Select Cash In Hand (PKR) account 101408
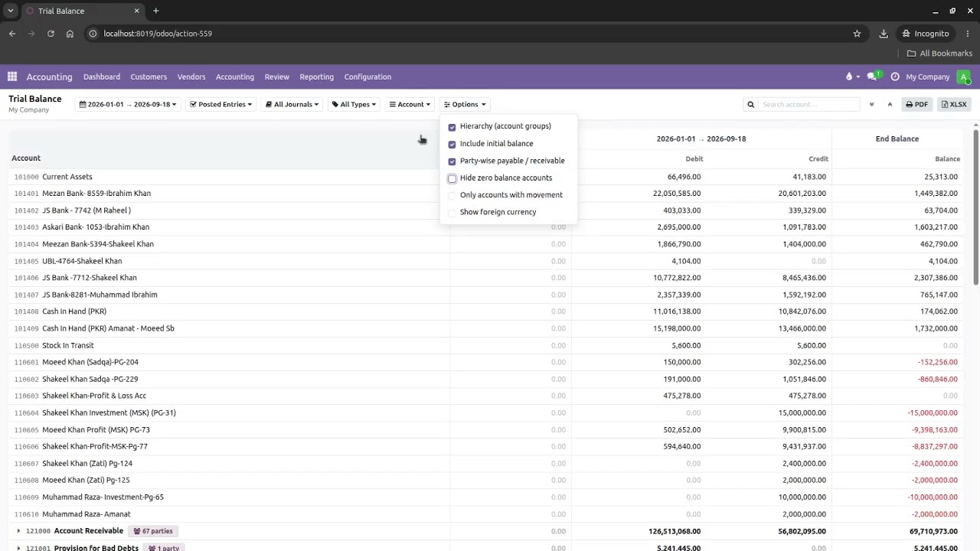The width and height of the screenshot is (980, 551). 486,311
